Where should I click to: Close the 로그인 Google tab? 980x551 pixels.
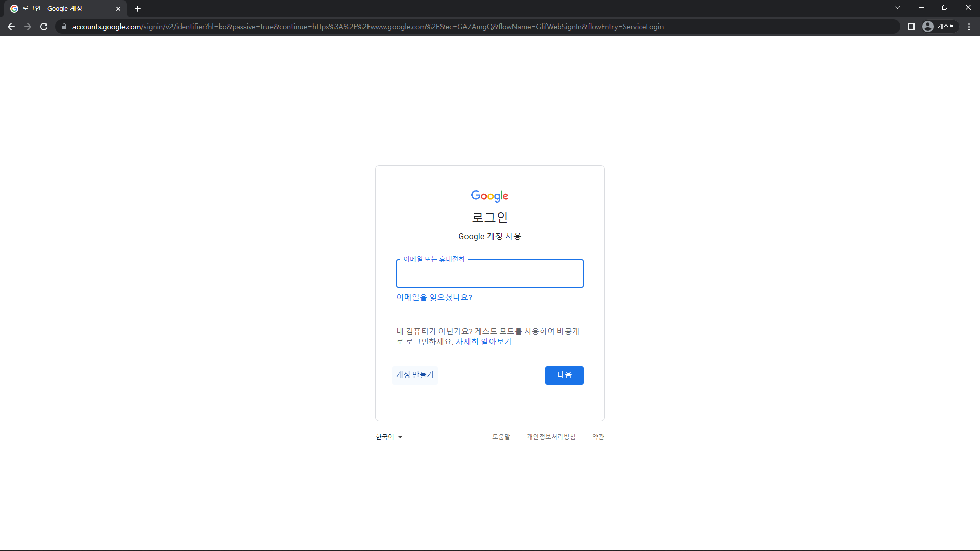[x=118, y=9]
